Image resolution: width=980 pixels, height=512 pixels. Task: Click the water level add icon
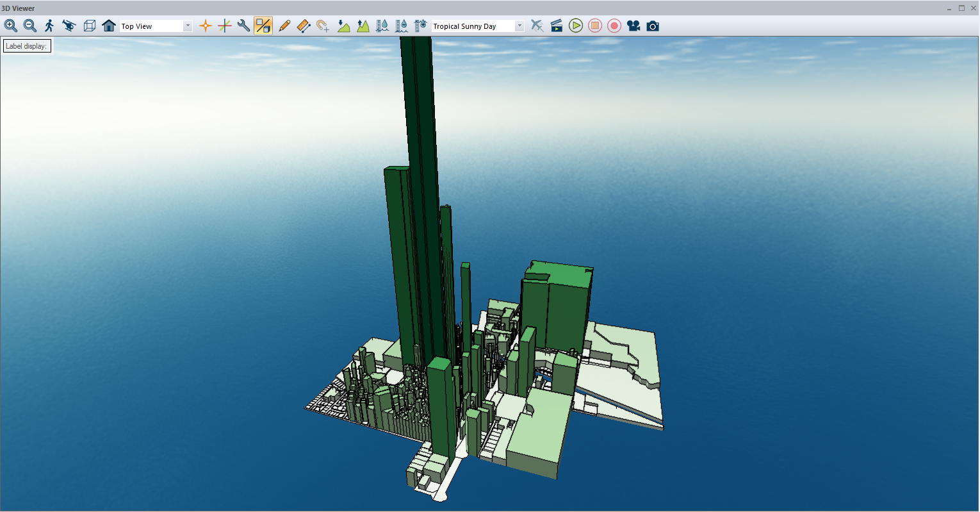pyautogui.click(x=421, y=26)
